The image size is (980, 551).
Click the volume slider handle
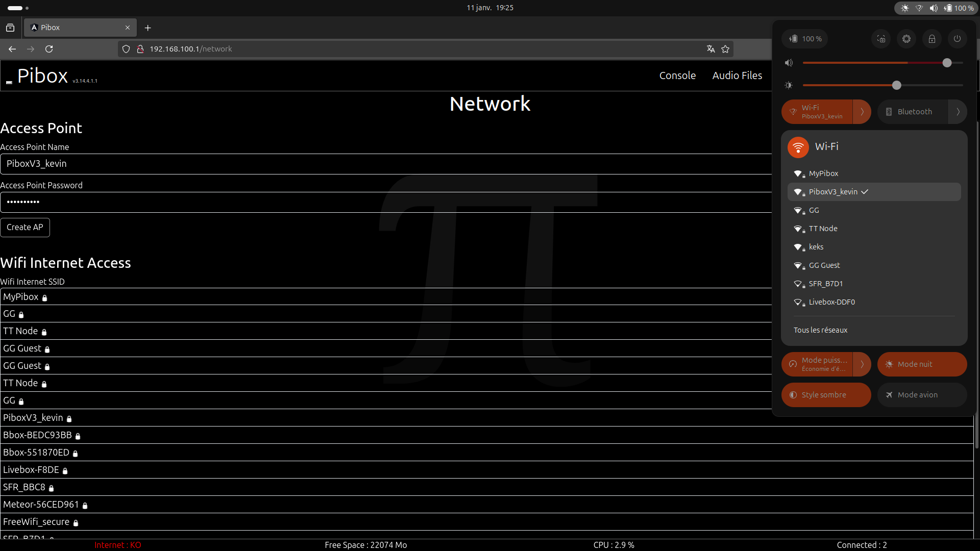(x=947, y=63)
